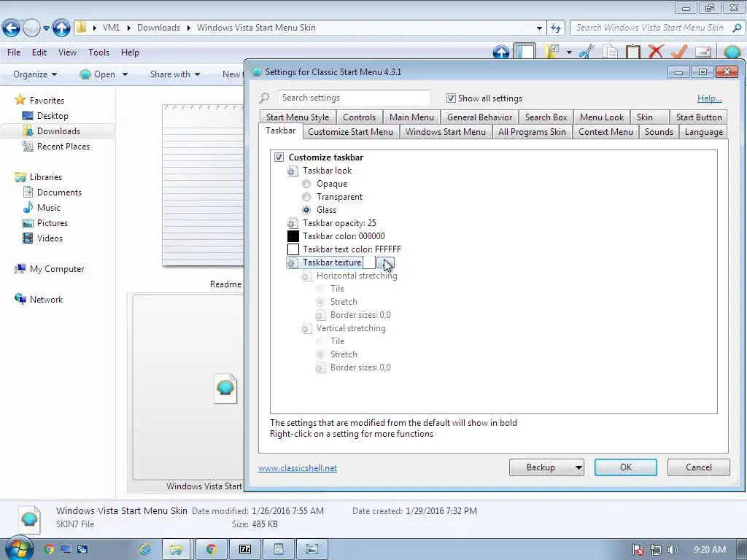Click the OK button

point(625,467)
